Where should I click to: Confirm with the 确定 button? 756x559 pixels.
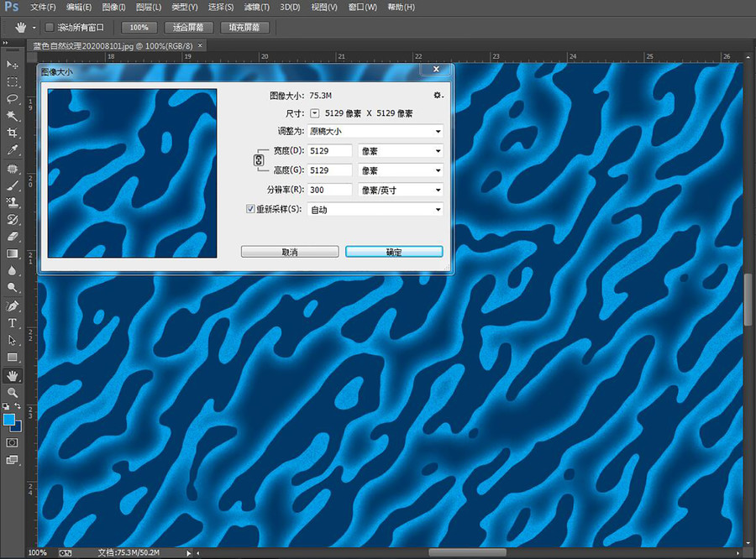[394, 252]
